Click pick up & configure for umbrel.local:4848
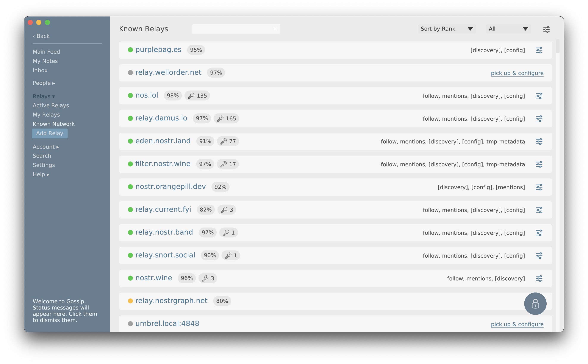 (517, 324)
